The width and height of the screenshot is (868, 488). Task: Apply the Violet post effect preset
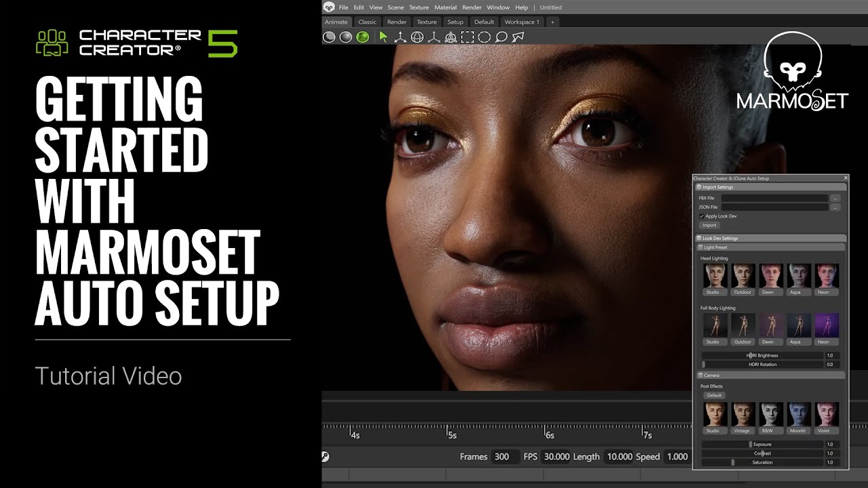click(826, 418)
